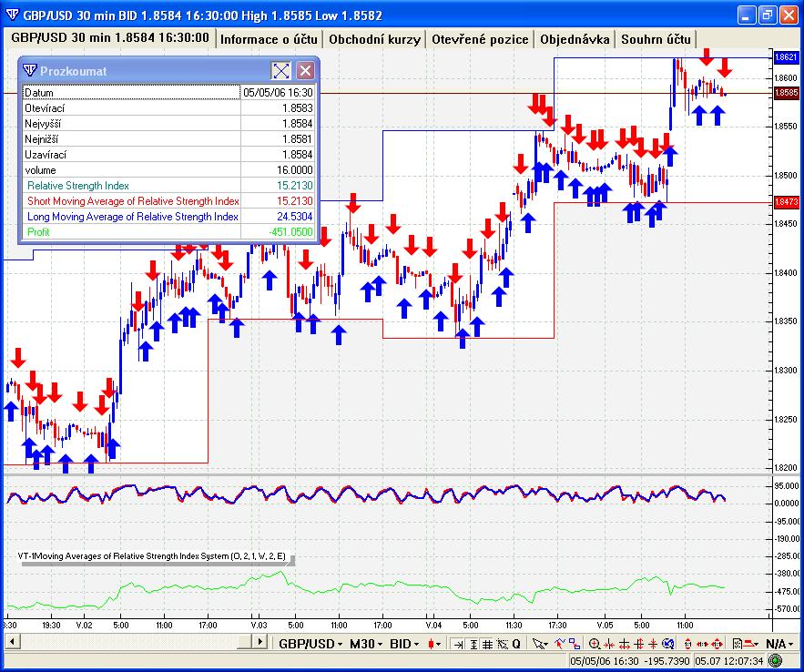Viewport: 804px width, 672px height.
Task: Click the Q quote icon in toolbar
Action: tap(516, 645)
